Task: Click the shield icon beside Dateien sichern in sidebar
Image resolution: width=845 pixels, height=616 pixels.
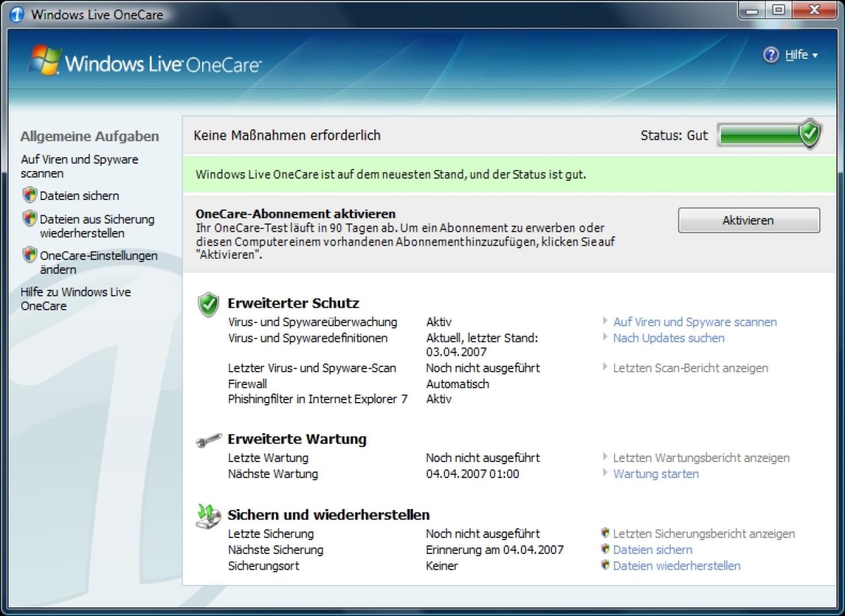Action: coord(29,195)
